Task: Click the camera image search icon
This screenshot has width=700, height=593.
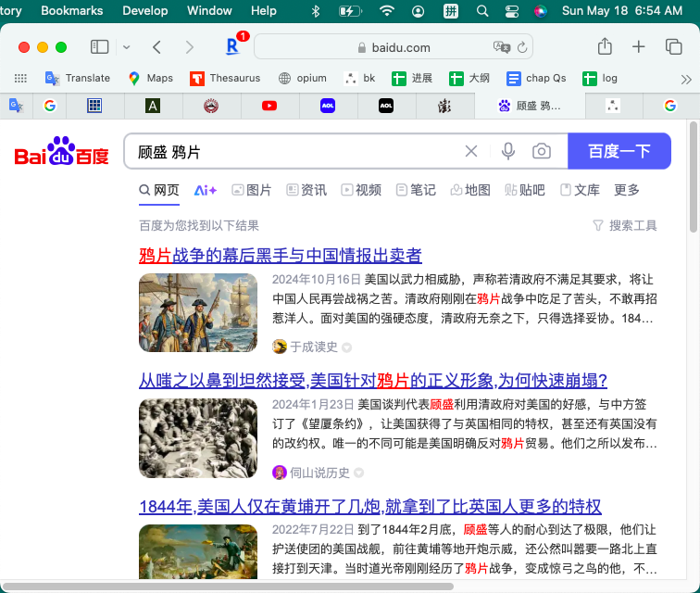Action: 542,151
